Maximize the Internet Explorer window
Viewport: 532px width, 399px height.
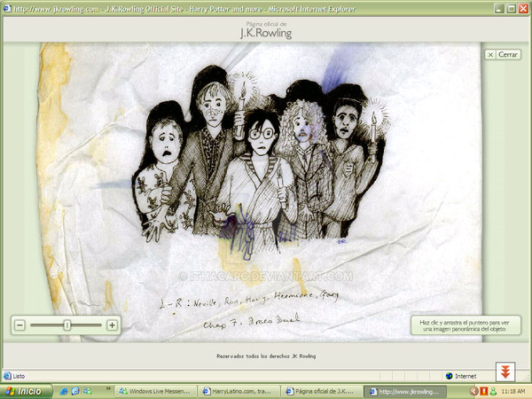pos(511,9)
